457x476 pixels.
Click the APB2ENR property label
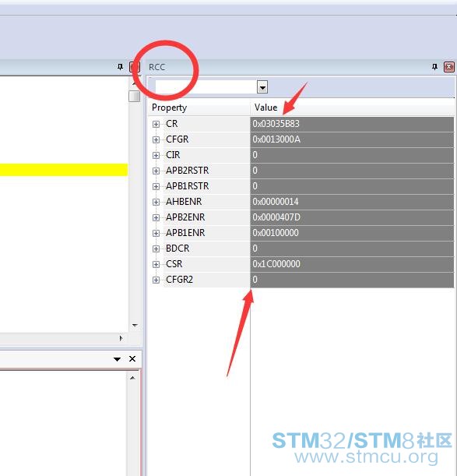click(185, 217)
